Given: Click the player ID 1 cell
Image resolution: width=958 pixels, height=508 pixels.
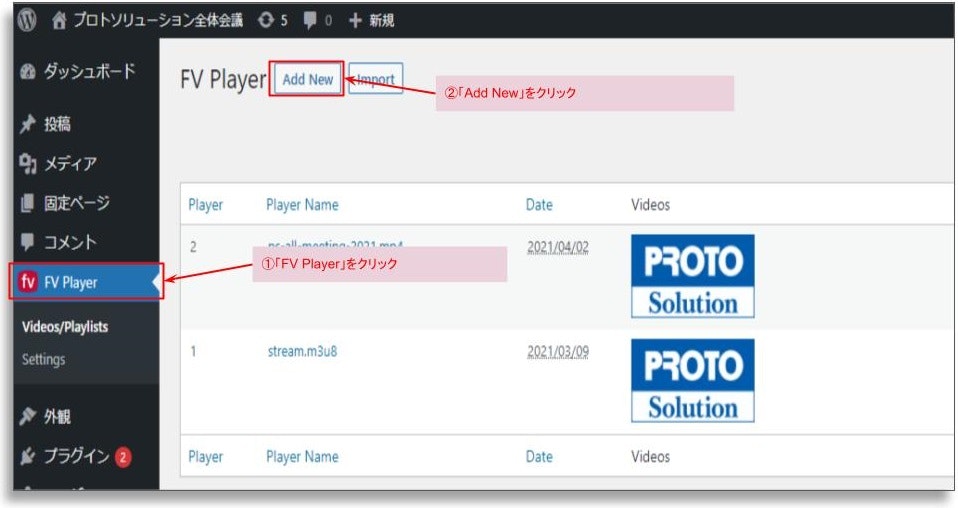Looking at the screenshot, I should pyautogui.click(x=193, y=352).
